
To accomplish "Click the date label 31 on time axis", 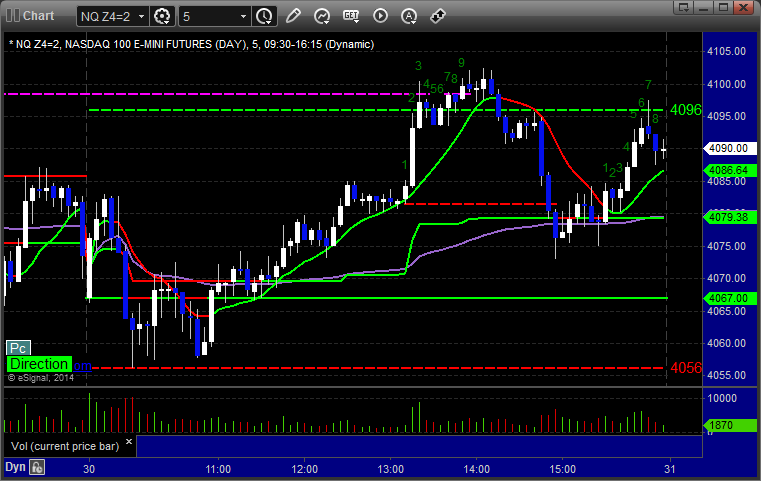I will (x=670, y=469).
